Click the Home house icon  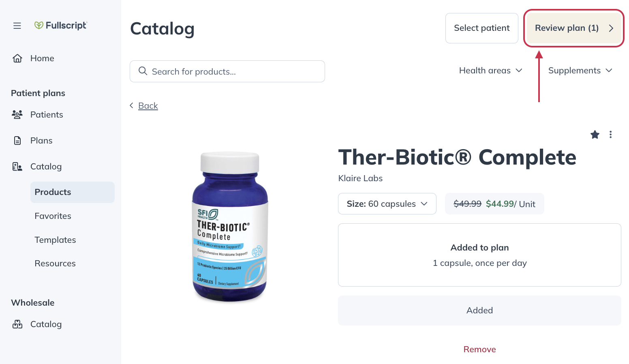pyautogui.click(x=17, y=58)
